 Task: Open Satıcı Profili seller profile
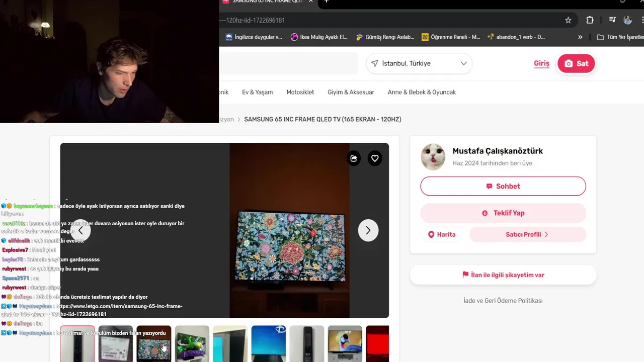[x=527, y=234]
